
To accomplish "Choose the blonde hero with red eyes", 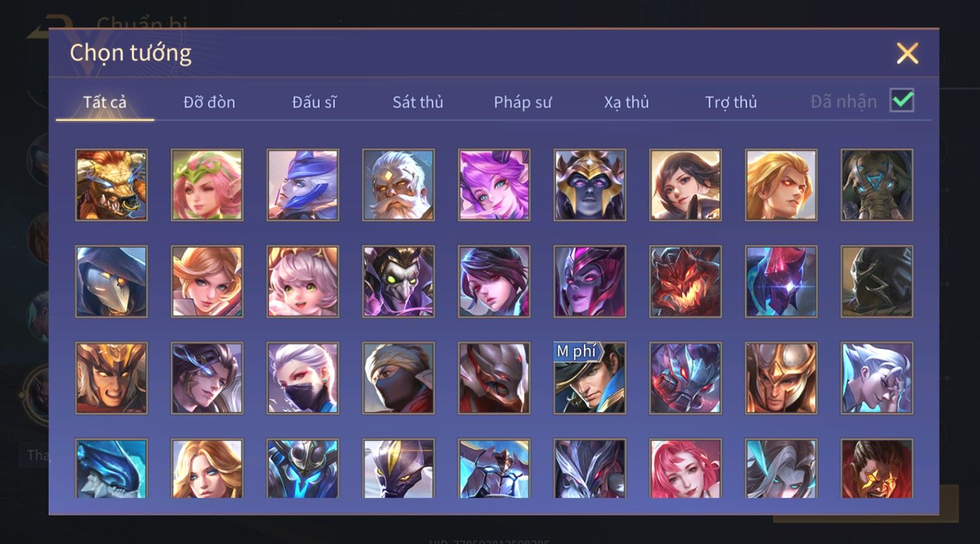I will [781, 185].
